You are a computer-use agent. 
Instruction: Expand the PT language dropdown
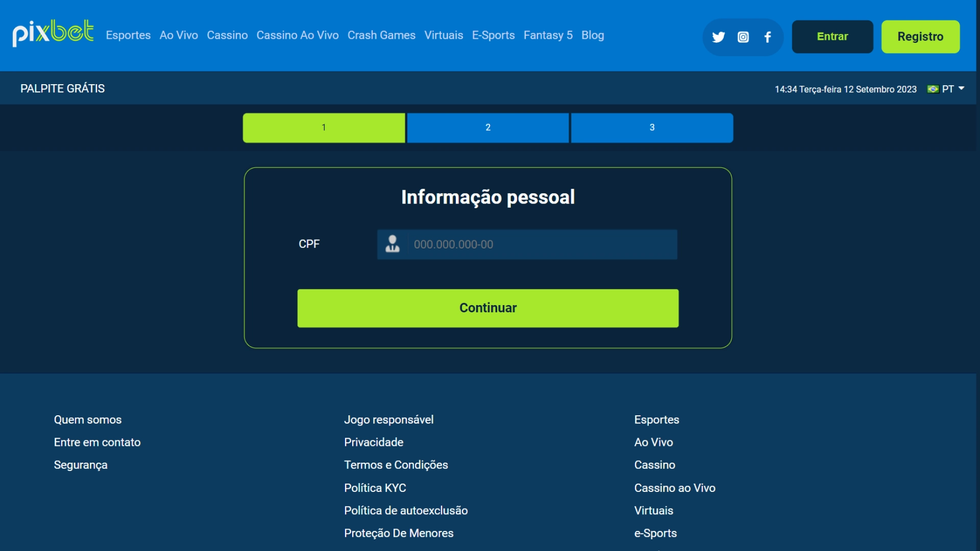[x=948, y=88]
